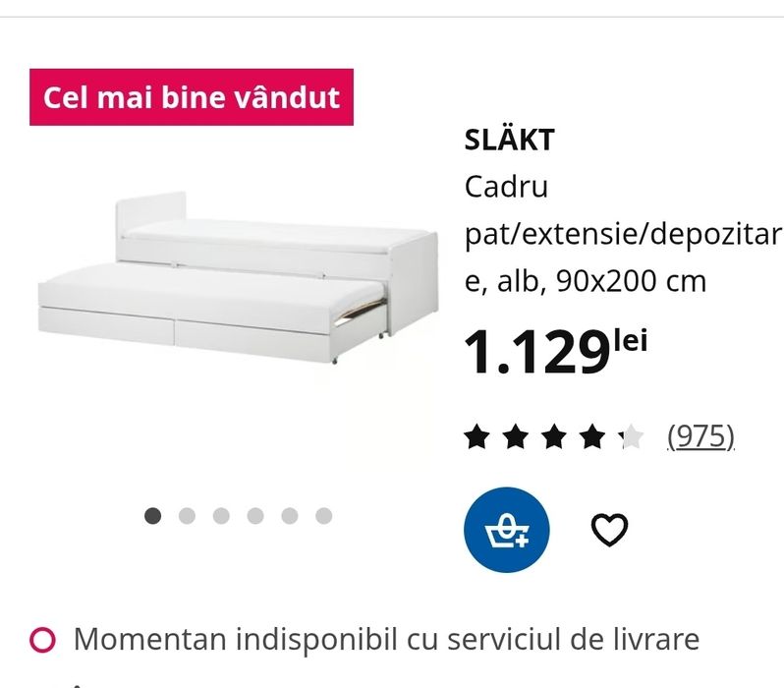
Task: Click the Cadru pat/extensie/depozitare description
Action: click(x=623, y=234)
